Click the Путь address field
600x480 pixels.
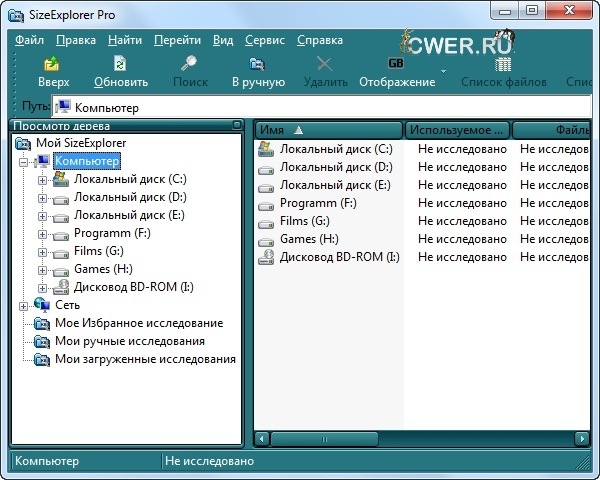pos(320,107)
